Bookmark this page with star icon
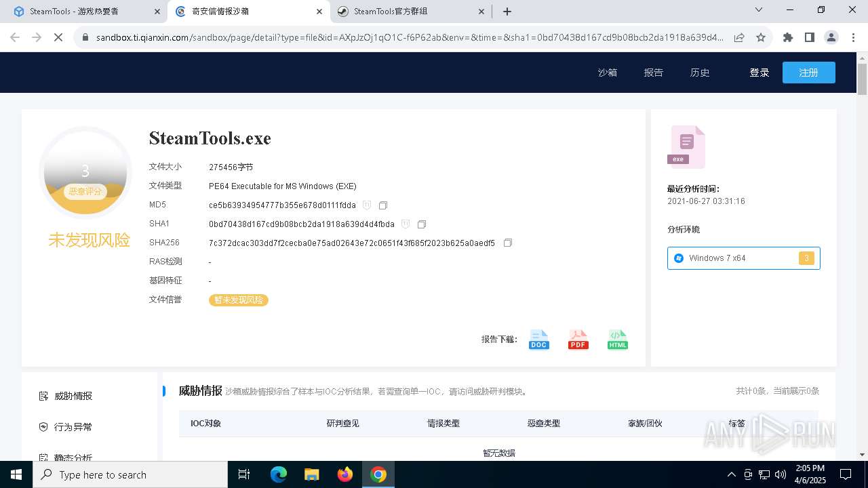Screen dimensions: 868x488 pos(761,38)
